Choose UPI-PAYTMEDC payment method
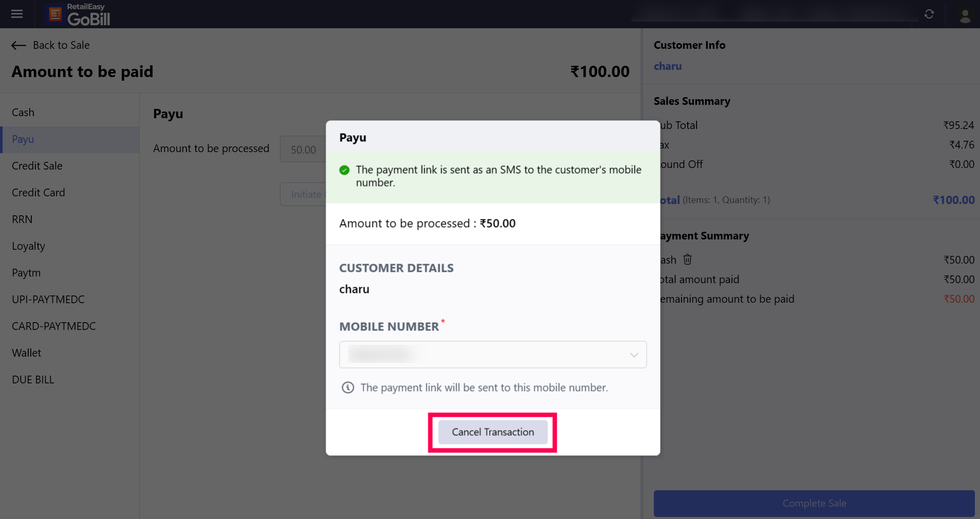Screen dimensions: 980x519 tap(48, 300)
